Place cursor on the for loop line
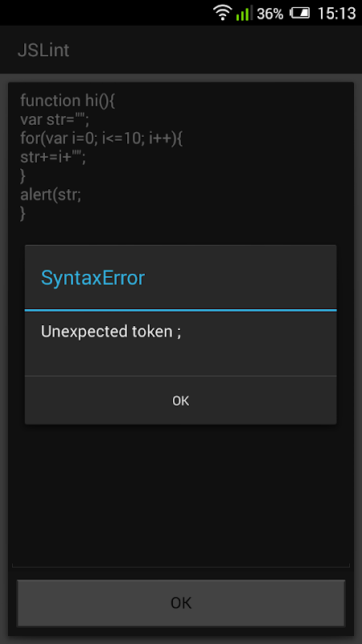362x644 pixels. (101, 138)
